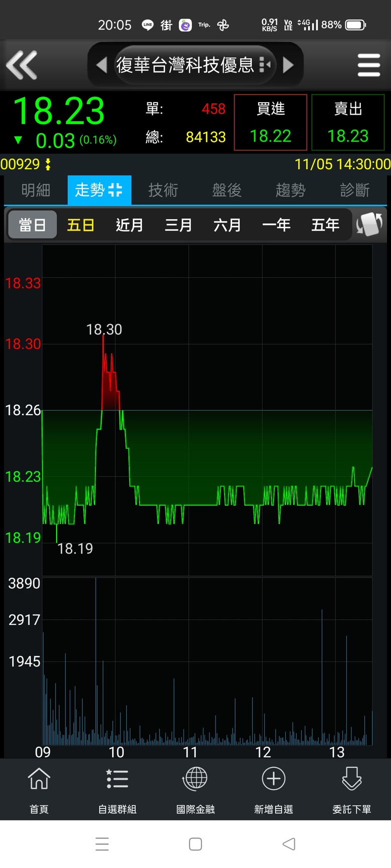
Task: Tap the 3890 volume axis label
Action: tap(24, 583)
